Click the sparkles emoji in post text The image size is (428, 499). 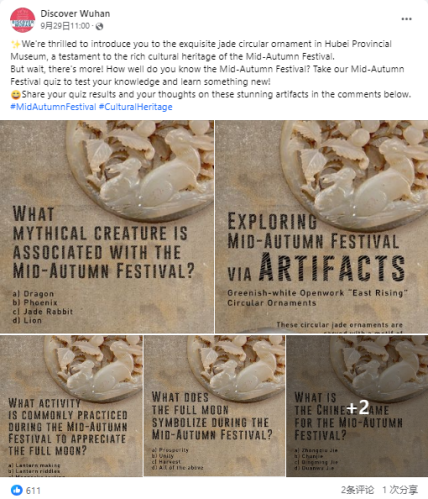(x=16, y=44)
